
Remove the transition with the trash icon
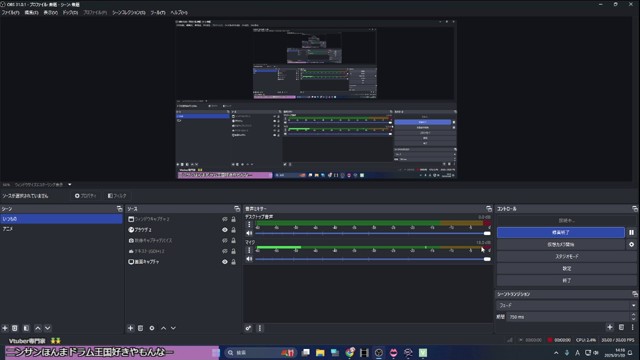(621, 327)
